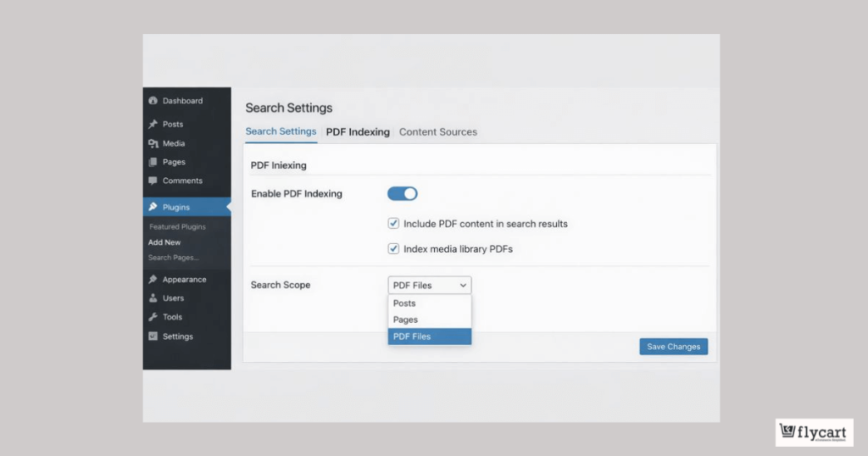Click the PDF Iniexing section heading
This screenshot has height=456, width=868.
[x=278, y=165]
